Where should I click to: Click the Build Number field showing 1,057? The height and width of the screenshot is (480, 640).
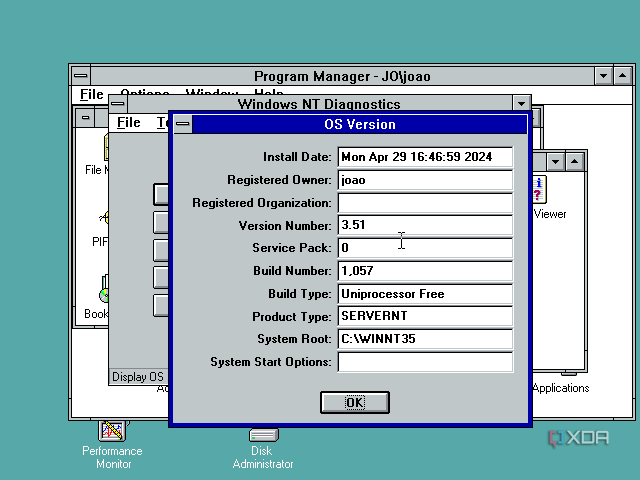click(425, 271)
